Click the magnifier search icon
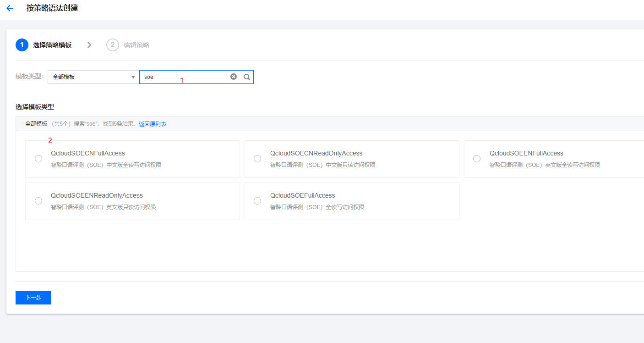644x343 pixels. 246,77
